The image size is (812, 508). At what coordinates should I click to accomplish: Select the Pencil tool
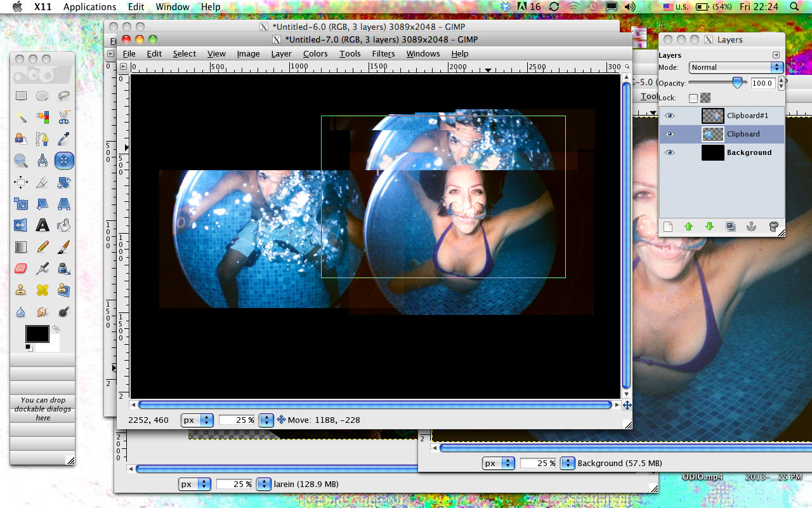click(43, 247)
